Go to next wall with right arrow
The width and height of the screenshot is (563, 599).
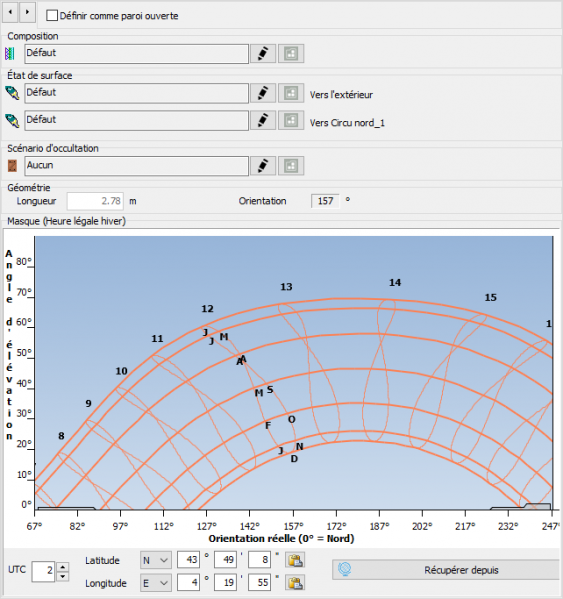tap(27, 12)
